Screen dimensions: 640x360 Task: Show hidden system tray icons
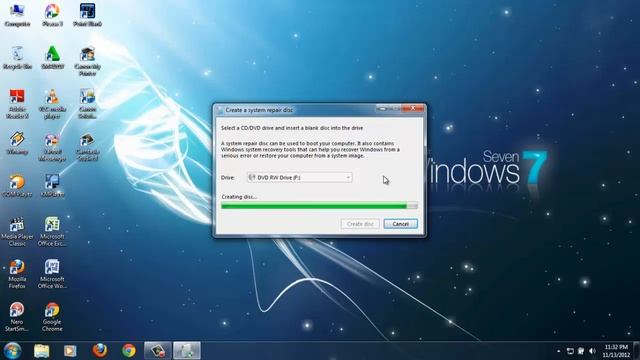[x=558, y=351]
